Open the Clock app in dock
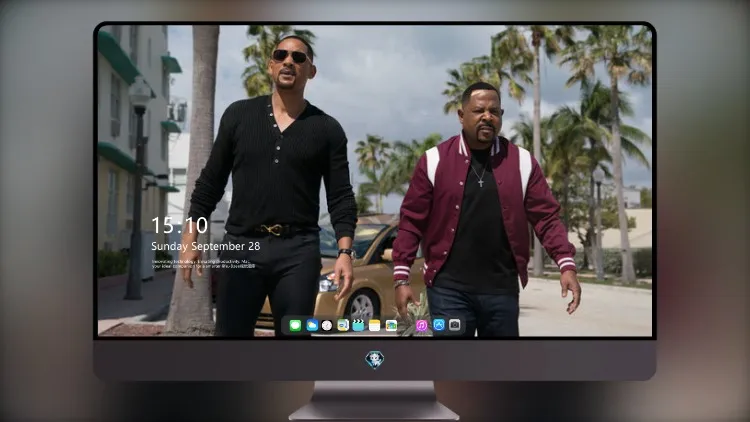The image size is (750, 422). 327,326
